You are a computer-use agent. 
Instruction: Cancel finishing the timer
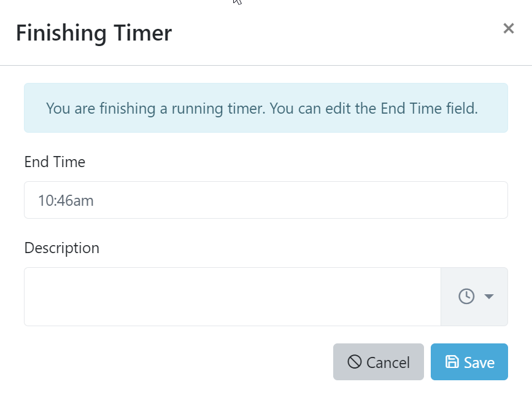coord(378,362)
